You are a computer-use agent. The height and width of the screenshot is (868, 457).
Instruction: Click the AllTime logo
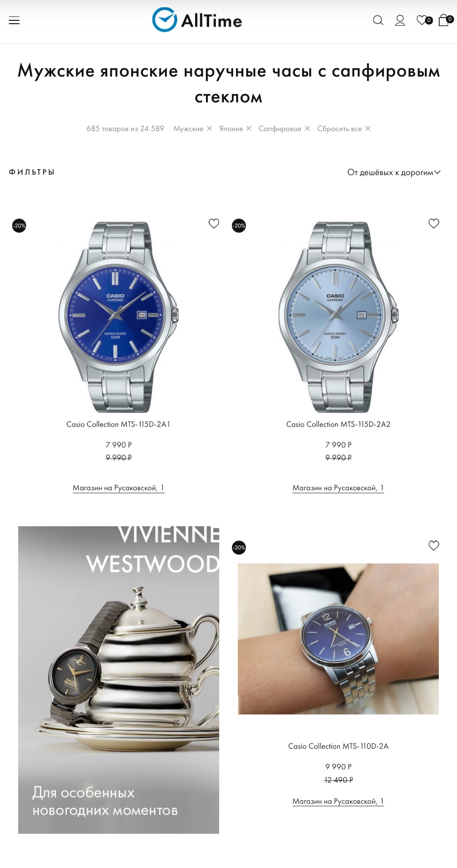[197, 20]
